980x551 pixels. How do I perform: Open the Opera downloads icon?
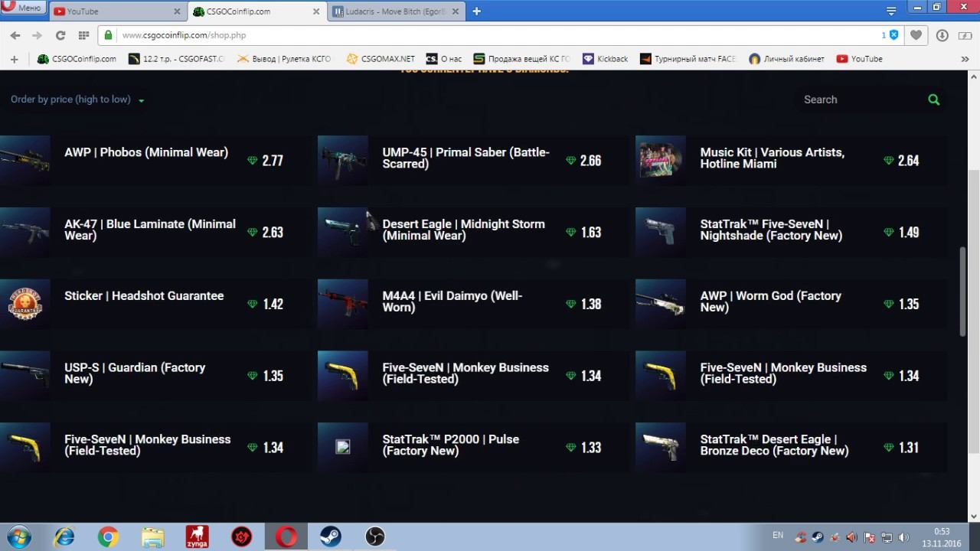[x=942, y=35]
